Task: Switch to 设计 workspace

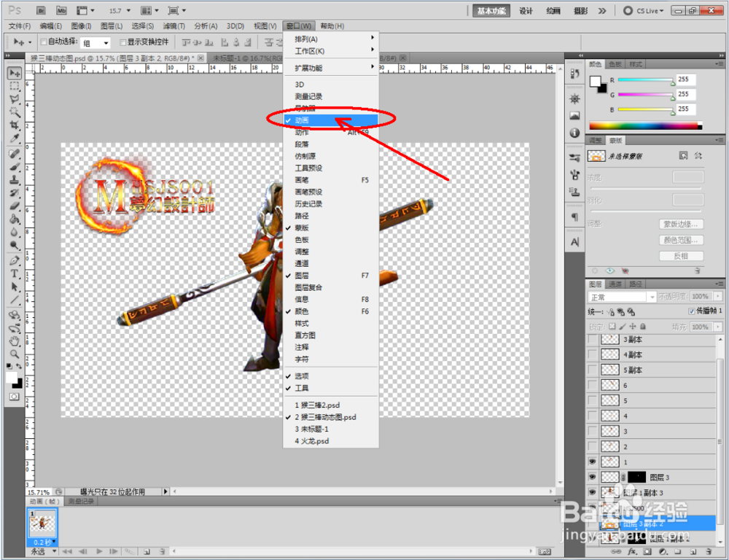Action: point(526,11)
